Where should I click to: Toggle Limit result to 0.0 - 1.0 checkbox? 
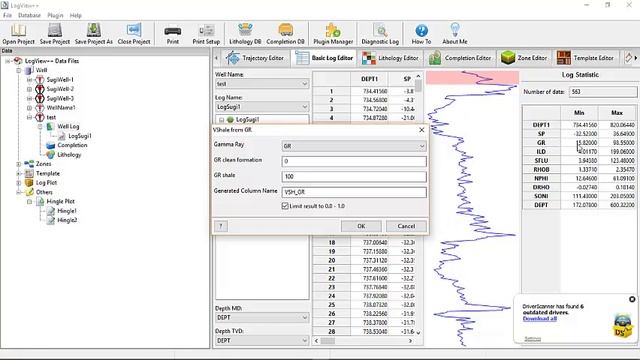click(285, 206)
